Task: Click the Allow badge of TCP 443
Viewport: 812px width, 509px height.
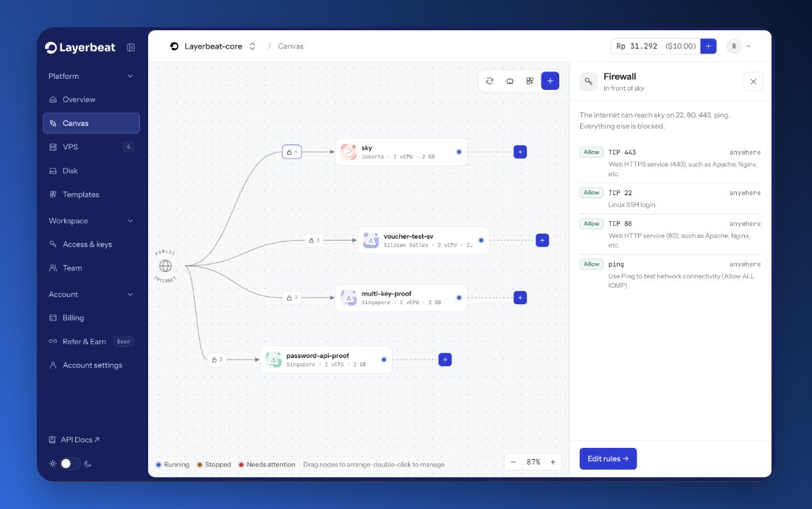Action: coord(592,152)
